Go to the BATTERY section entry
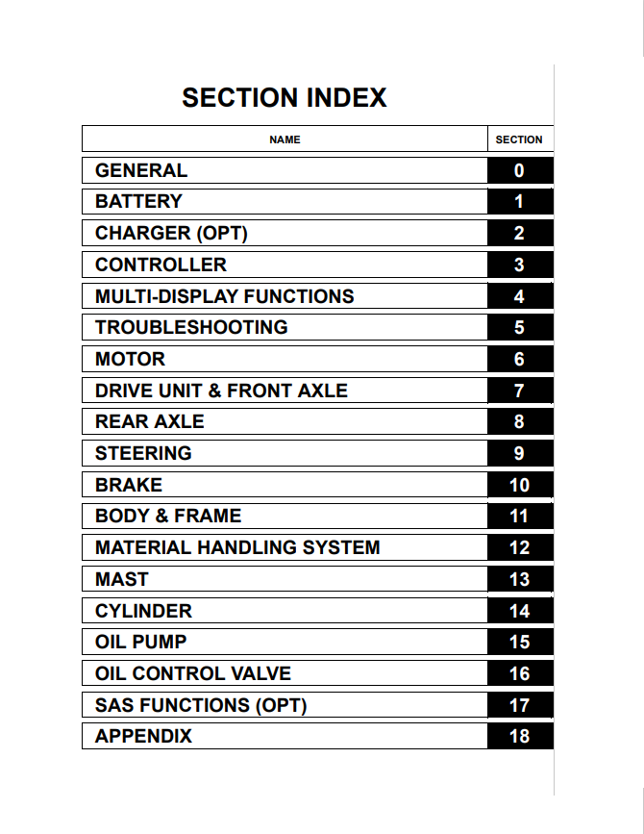The width and height of the screenshot is (644, 834). pyautogui.click(x=138, y=202)
